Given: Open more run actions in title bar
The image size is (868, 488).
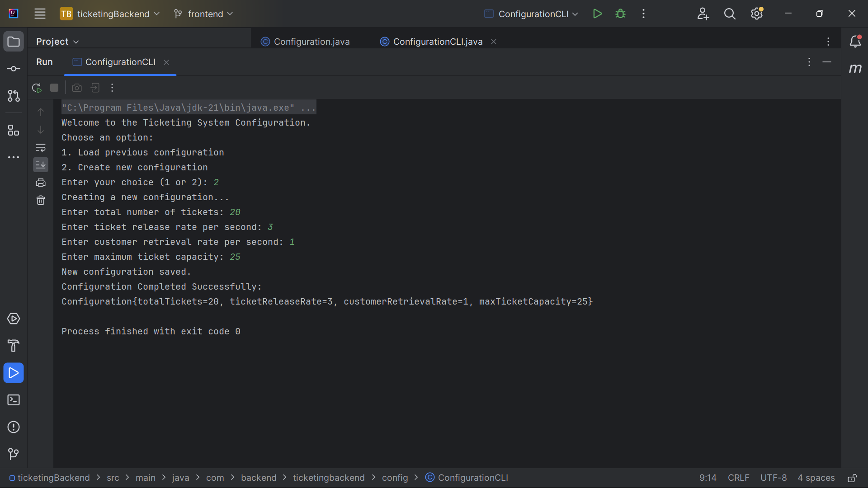Looking at the screenshot, I should click(x=643, y=14).
